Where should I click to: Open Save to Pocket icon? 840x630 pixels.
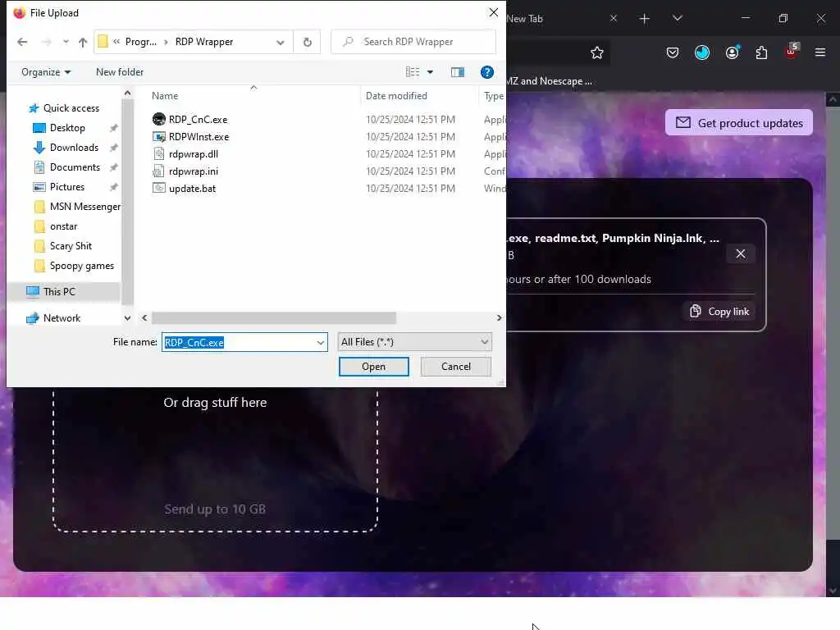coord(673,52)
